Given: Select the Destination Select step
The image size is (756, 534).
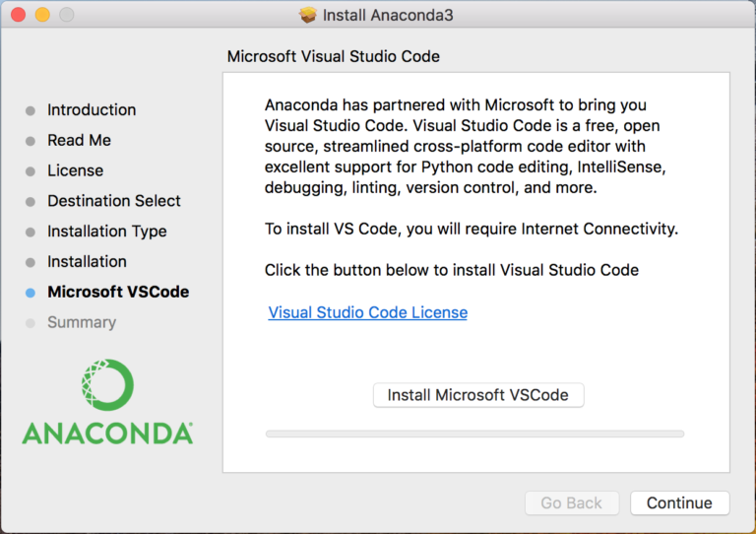Looking at the screenshot, I should [x=113, y=201].
